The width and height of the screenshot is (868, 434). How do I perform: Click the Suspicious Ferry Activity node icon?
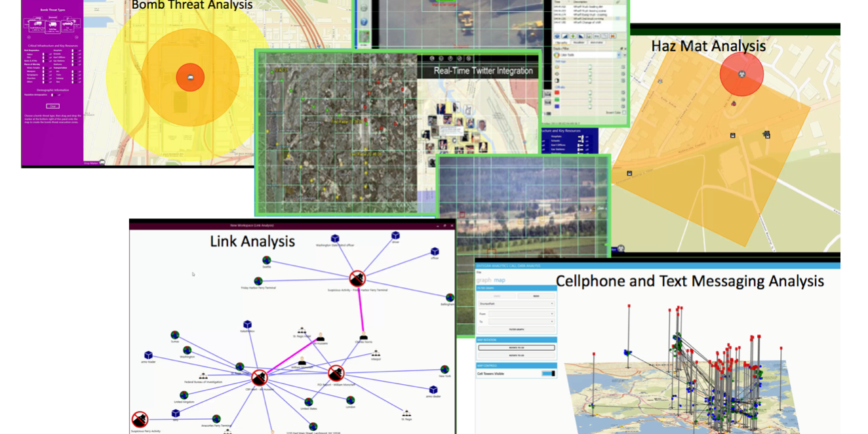click(x=140, y=419)
